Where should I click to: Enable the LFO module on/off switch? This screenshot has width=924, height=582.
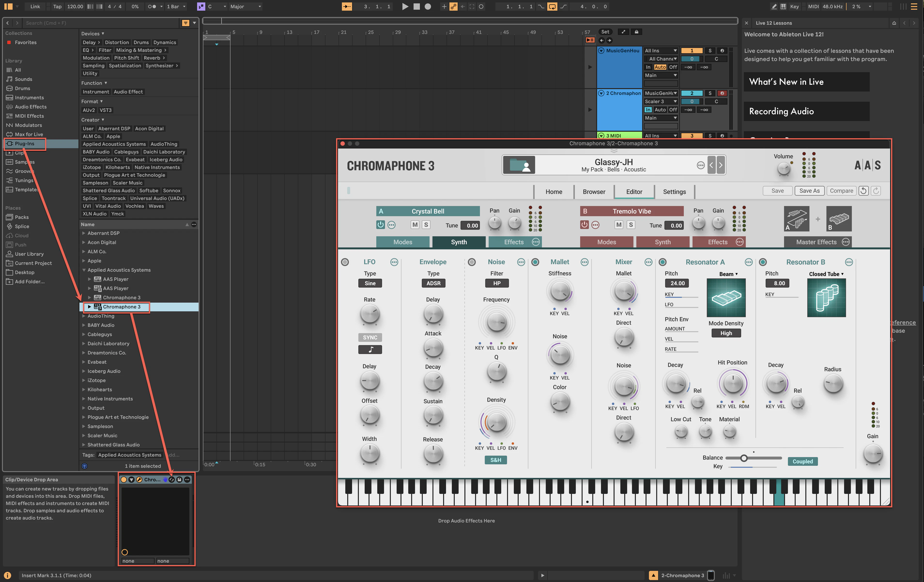click(x=345, y=262)
